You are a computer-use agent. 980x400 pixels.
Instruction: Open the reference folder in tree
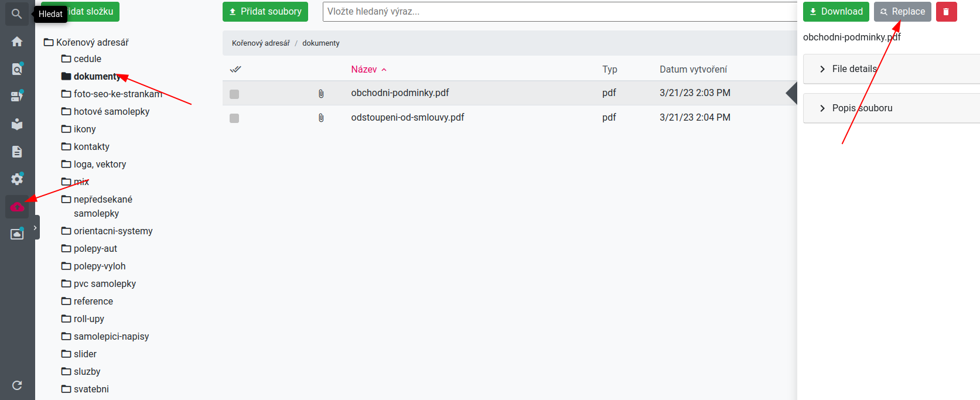coord(93,301)
